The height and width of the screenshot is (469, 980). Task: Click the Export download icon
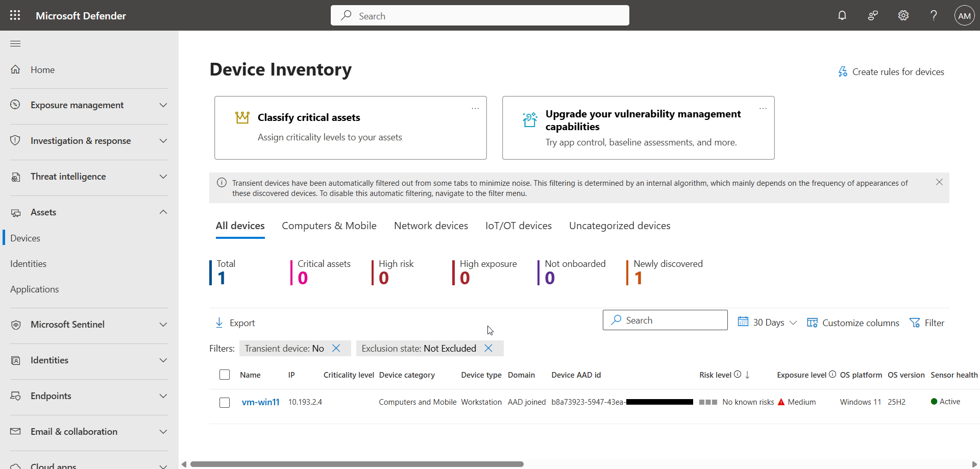[219, 323]
